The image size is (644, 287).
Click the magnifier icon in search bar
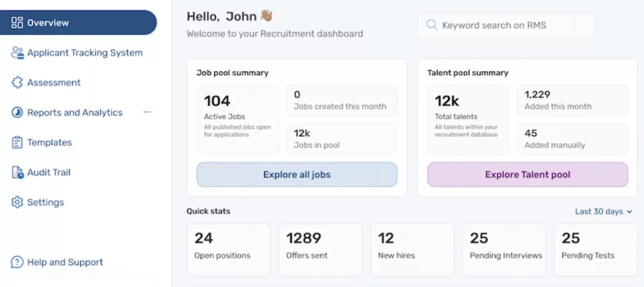coord(431,25)
